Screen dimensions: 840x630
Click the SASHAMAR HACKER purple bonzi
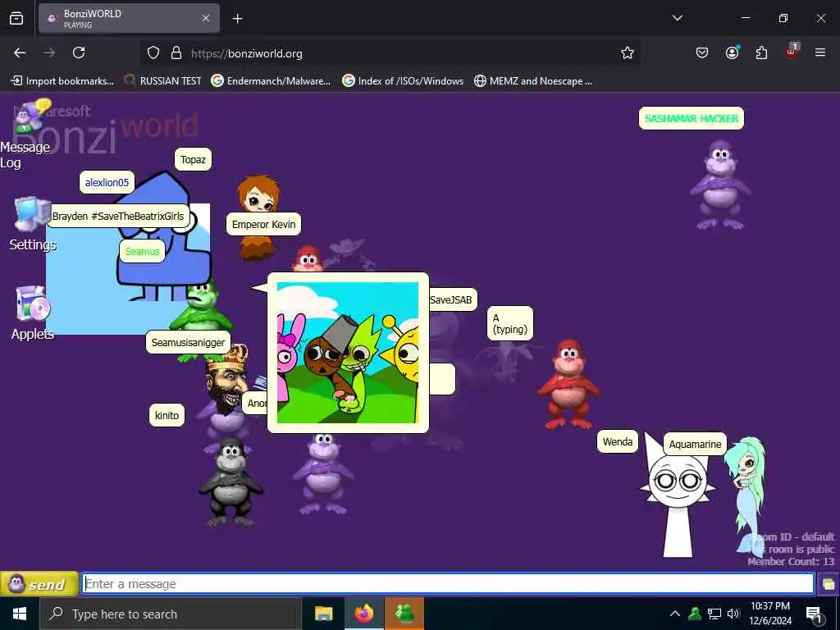click(x=720, y=185)
